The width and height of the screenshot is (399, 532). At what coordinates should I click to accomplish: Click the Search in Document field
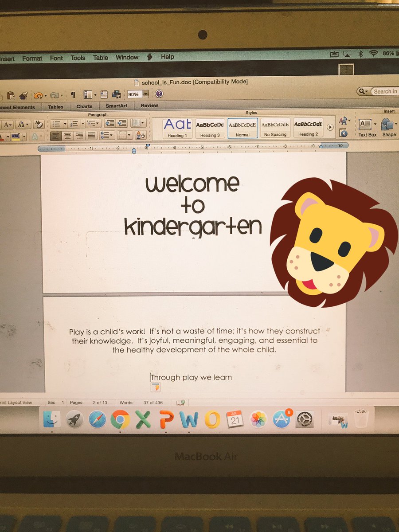click(385, 91)
